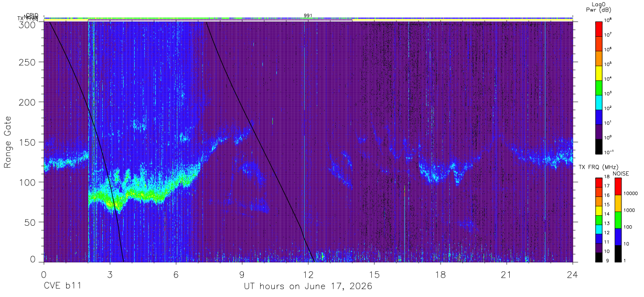Viewport: 644px width, 297px height.
Task: Click the 'NOISE' colorbar title
Action: [621, 173]
